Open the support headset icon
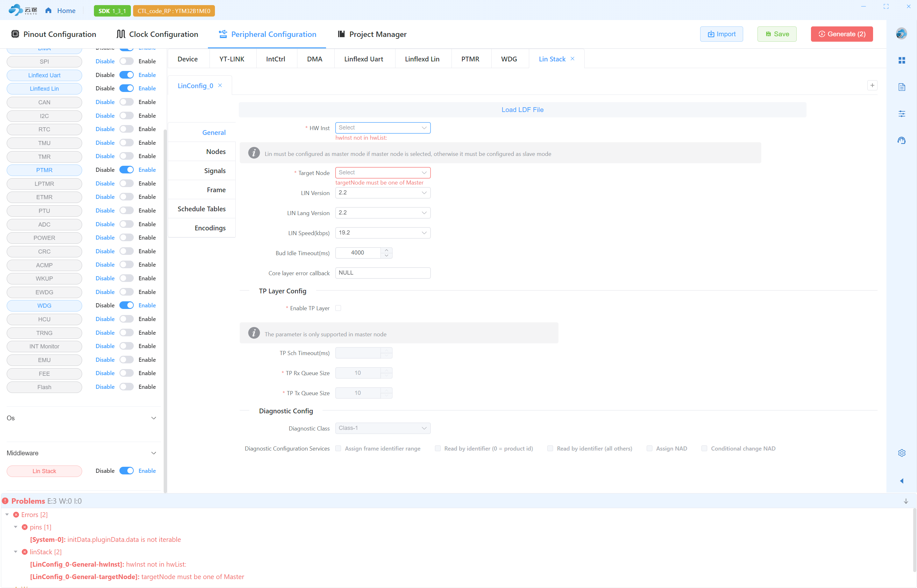Image resolution: width=917 pixels, height=588 pixels. [902, 141]
